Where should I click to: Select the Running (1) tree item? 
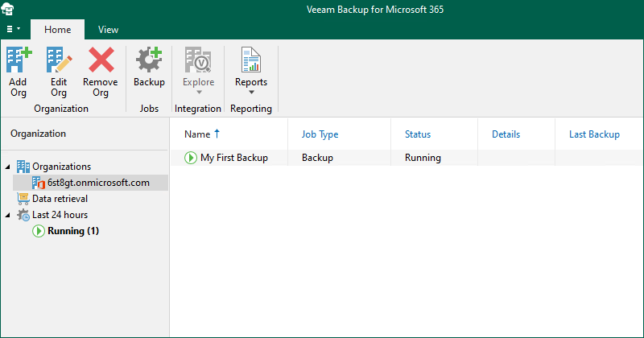point(73,231)
